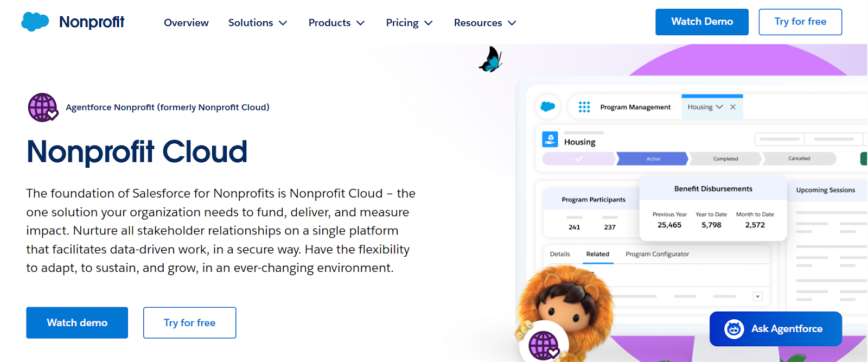This screenshot has width=868, height=362.
Task: Click the globe heart badge below mascot
Action: point(544,345)
